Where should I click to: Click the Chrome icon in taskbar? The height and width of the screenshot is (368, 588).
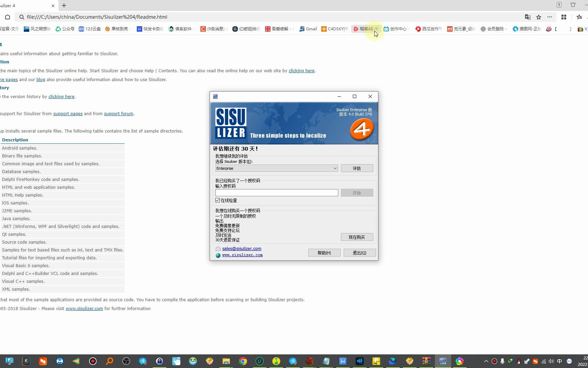[x=243, y=361]
